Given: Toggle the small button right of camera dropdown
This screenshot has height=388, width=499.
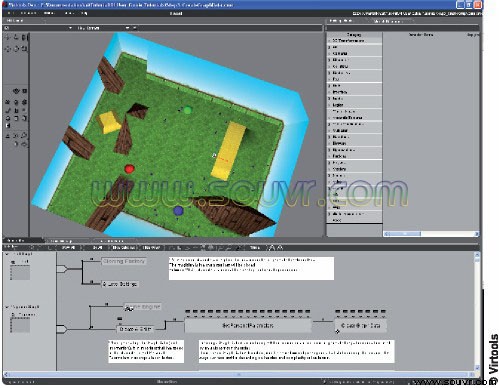Looking at the screenshot, I should coord(135,28).
